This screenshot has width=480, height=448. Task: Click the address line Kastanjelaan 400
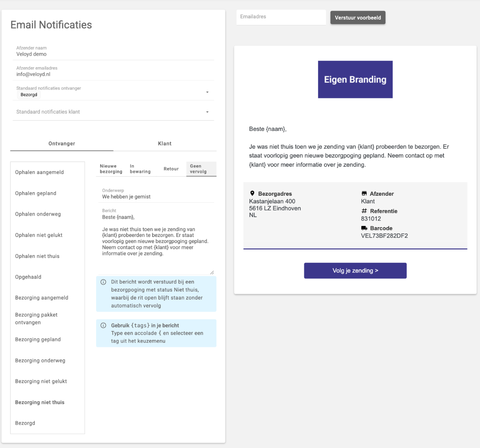pos(272,201)
